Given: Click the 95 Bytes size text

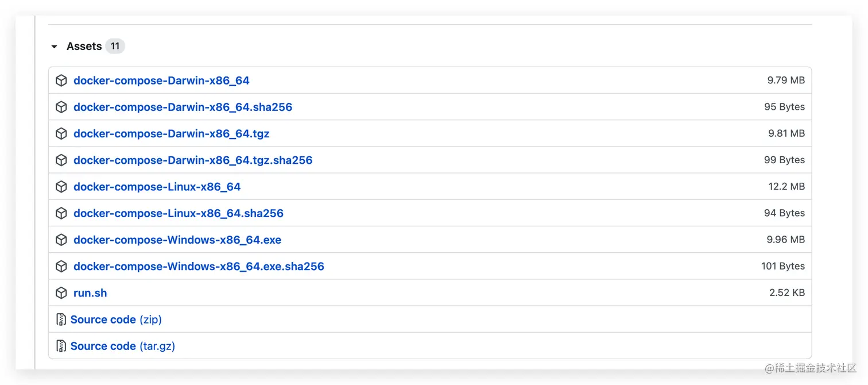Looking at the screenshot, I should (x=785, y=107).
